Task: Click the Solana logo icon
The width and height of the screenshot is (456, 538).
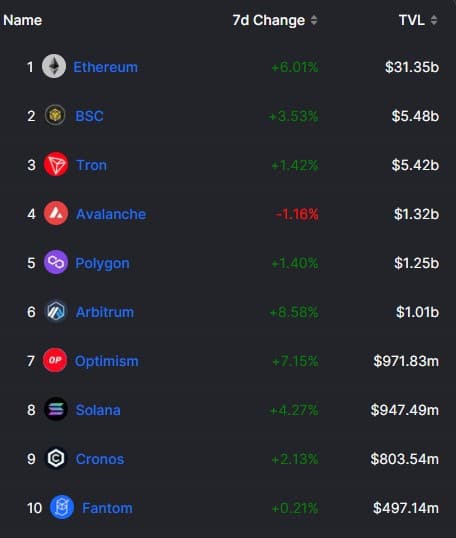Action: click(56, 409)
